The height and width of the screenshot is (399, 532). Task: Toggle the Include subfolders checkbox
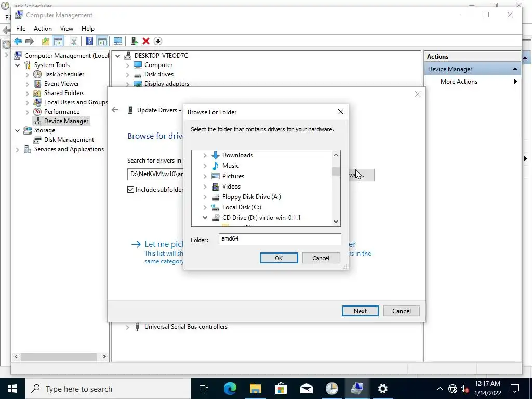pyautogui.click(x=130, y=190)
